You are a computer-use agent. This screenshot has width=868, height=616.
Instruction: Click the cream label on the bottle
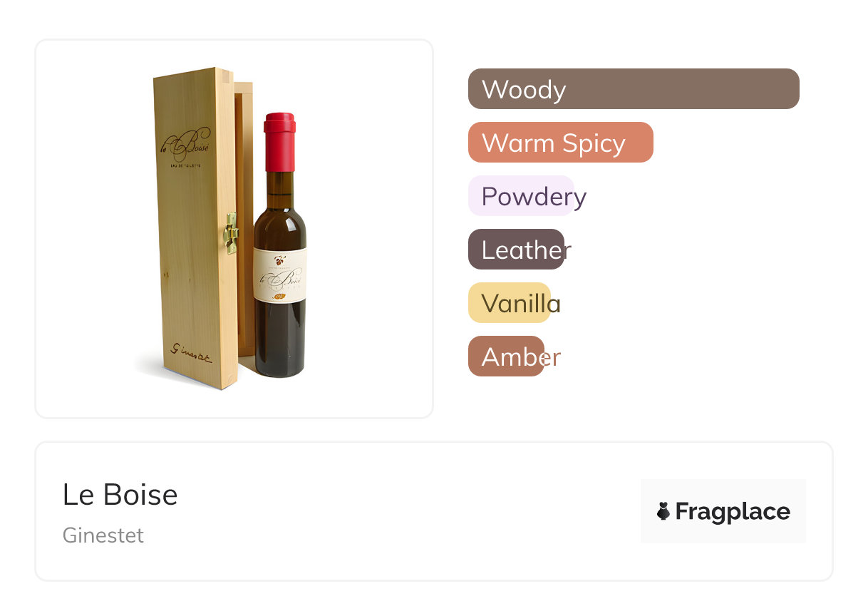280,274
